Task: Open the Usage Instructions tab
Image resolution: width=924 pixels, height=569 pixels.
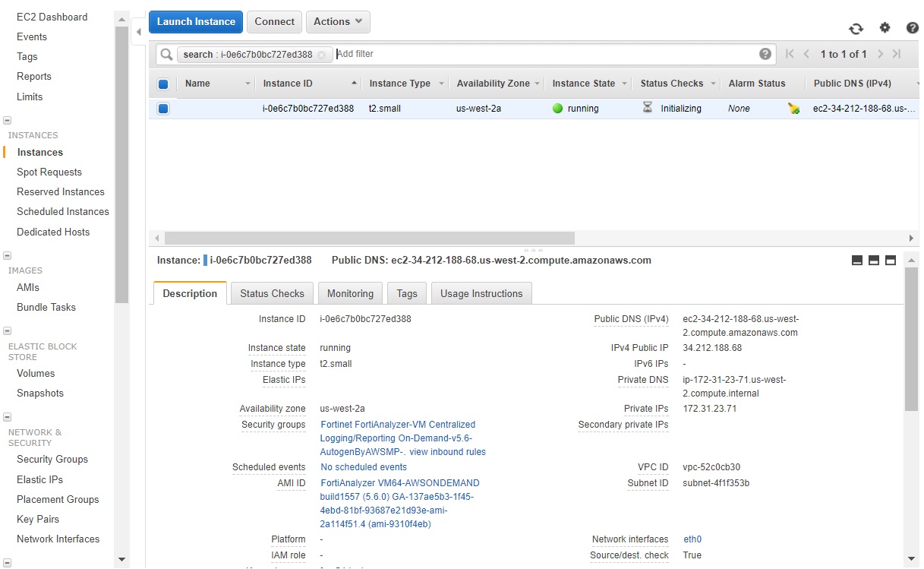Action: pyautogui.click(x=481, y=292)
